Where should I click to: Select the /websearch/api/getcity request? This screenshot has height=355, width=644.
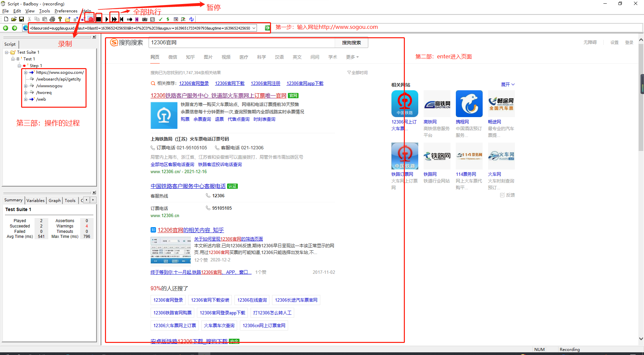tap(58, 79)
